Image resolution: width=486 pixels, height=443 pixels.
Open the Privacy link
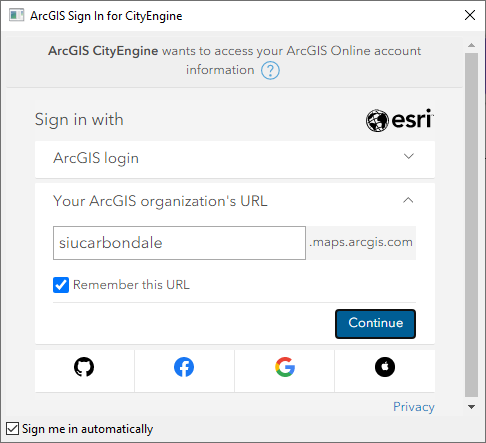(414, 407)
